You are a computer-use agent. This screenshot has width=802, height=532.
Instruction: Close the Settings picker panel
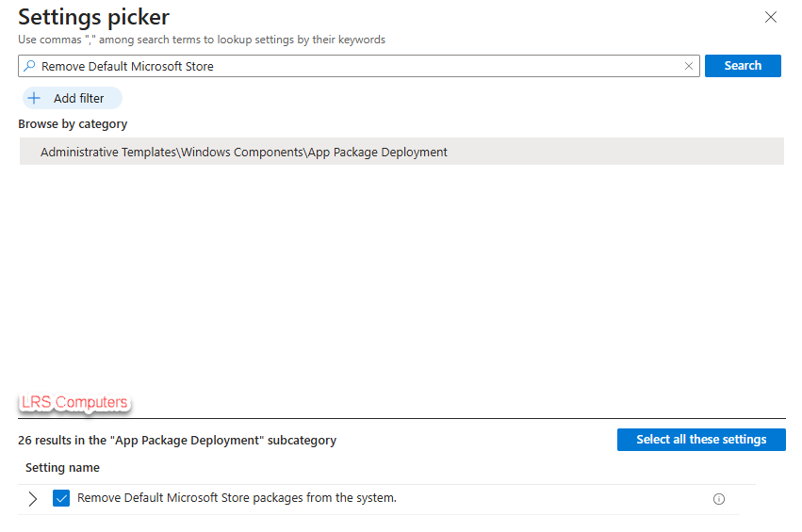click(x=771, y=17)
